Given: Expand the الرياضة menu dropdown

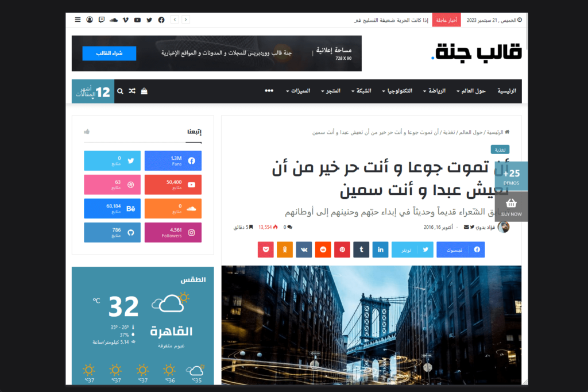Looking at the screenshot, I should 434,91.
